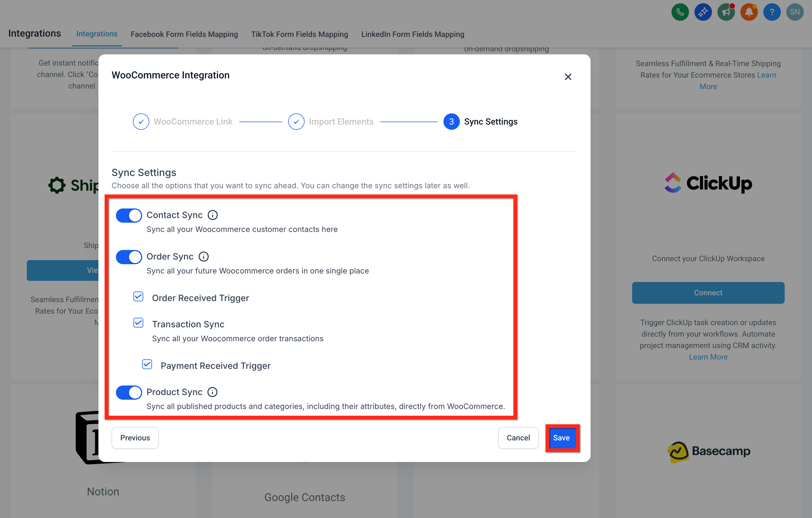Uncheck Order Received Trigger checkbox
The image size is (812, 518).
pyautogui.click(x=138, y=297)
